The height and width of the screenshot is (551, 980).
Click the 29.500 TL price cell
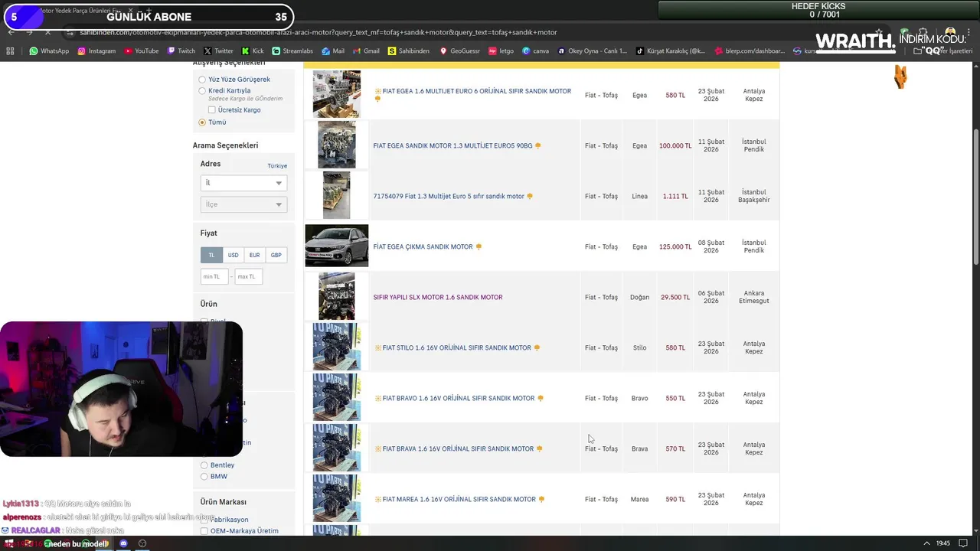point(675,297)
